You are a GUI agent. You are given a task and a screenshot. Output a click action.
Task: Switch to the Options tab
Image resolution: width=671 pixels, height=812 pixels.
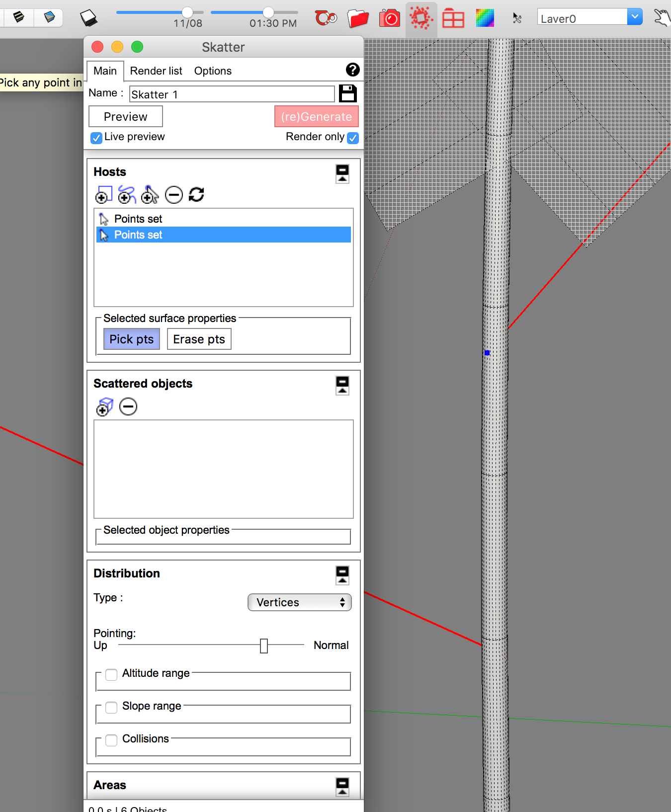(213, 71)
